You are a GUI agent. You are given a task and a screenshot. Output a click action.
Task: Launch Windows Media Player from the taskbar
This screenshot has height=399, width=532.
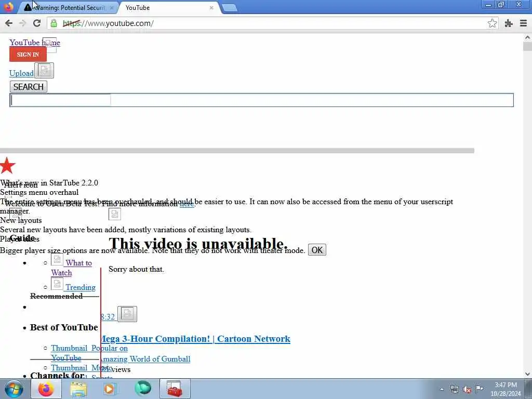110,389
